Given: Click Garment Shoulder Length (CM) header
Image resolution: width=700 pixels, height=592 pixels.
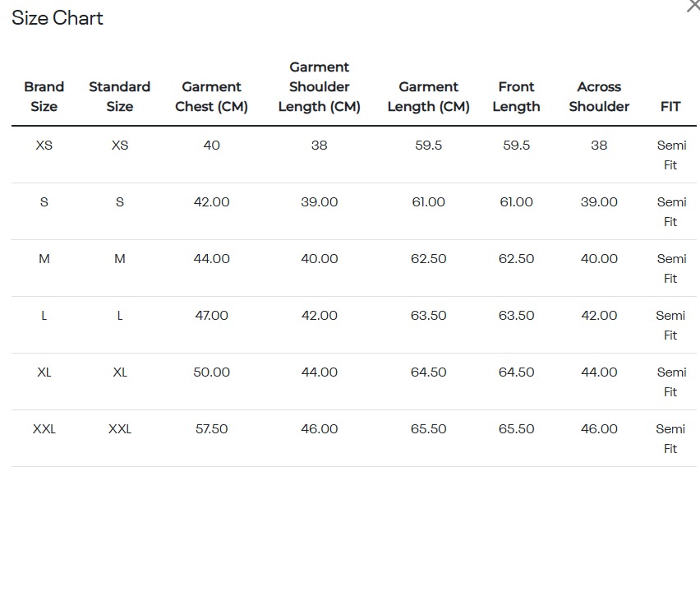Looking at the screenshot, I should (x=319, y=86).
